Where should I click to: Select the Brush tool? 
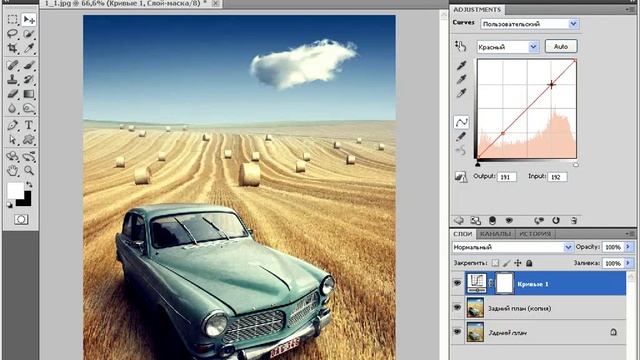click(x=29, y=65)
